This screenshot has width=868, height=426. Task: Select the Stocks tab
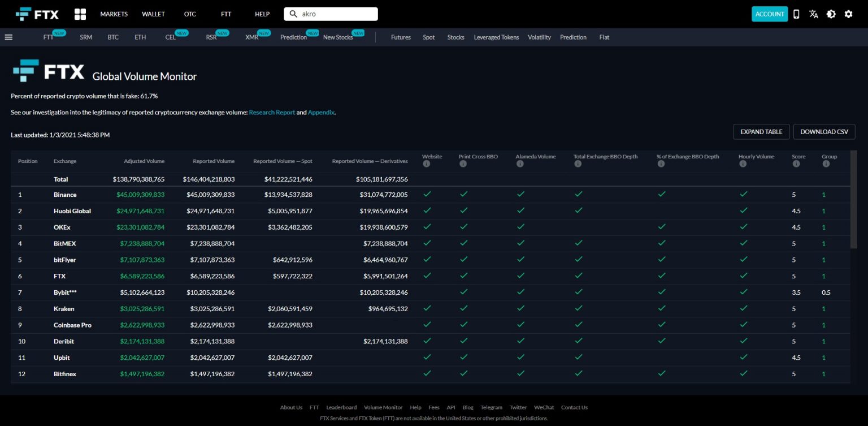[455, 37]
